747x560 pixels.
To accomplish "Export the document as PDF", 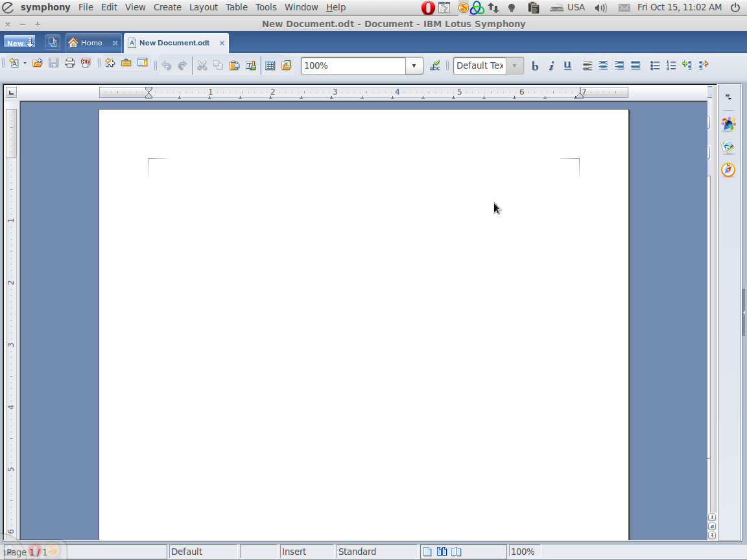I will 86,64.
